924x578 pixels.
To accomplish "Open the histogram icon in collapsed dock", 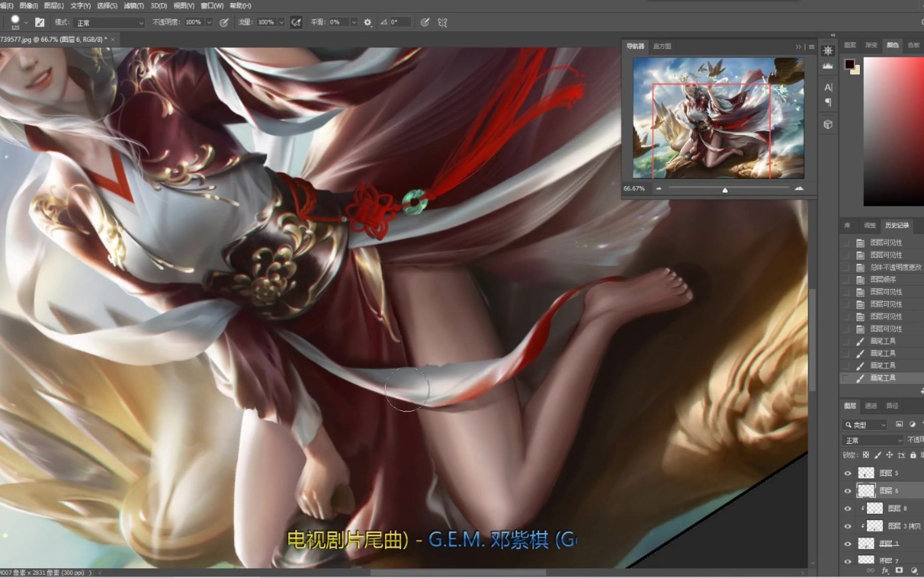I will point(828,66).
